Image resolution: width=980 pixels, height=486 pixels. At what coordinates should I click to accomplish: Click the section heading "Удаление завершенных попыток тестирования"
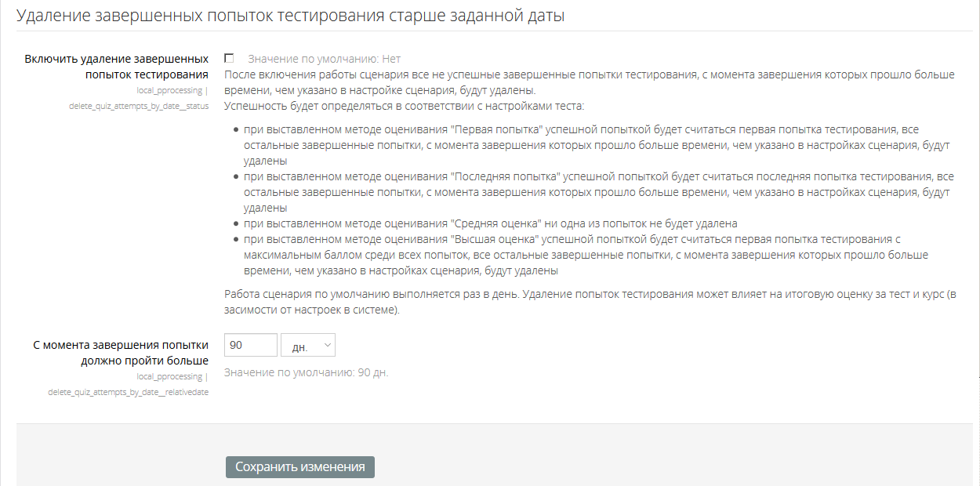290,16
